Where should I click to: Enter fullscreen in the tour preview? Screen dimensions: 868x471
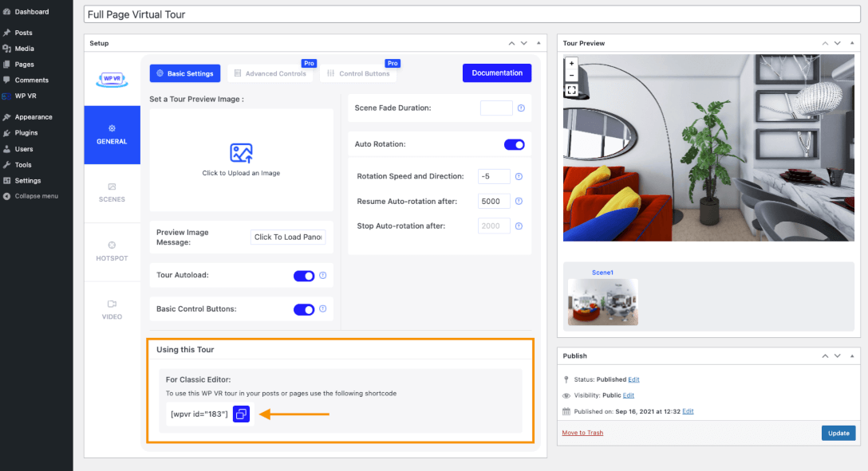tap(571, 90)
